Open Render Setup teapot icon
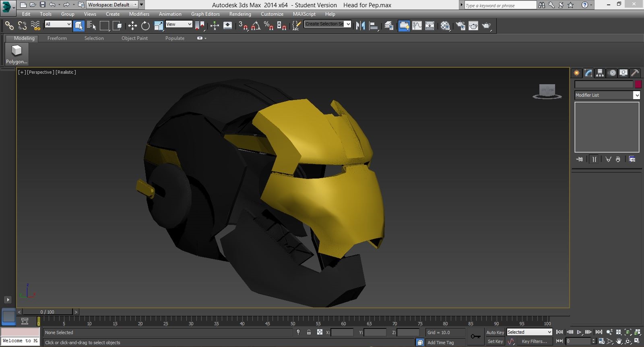Screen dimensions: 644x347 (460, 26)
